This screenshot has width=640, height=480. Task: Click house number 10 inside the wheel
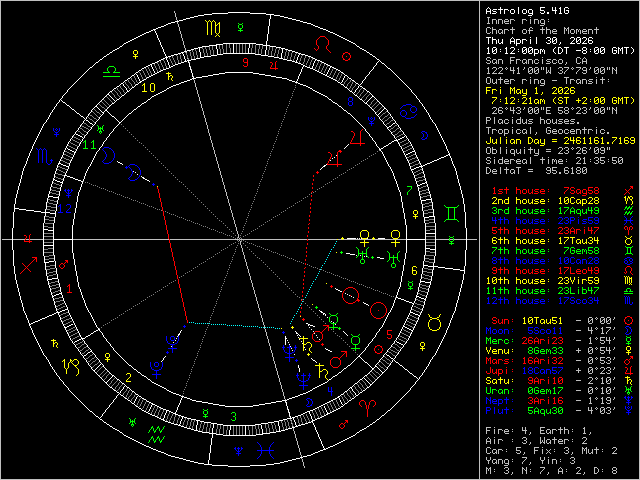click(149, 88)
